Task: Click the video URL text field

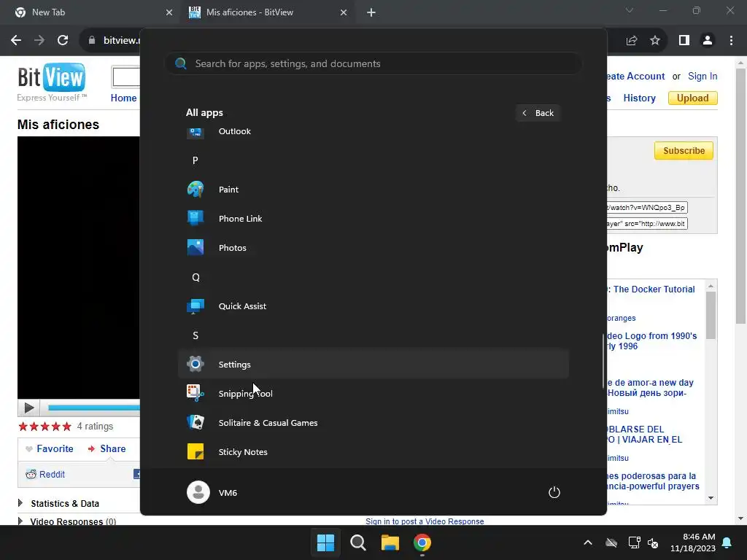Action: click(647, 208)
